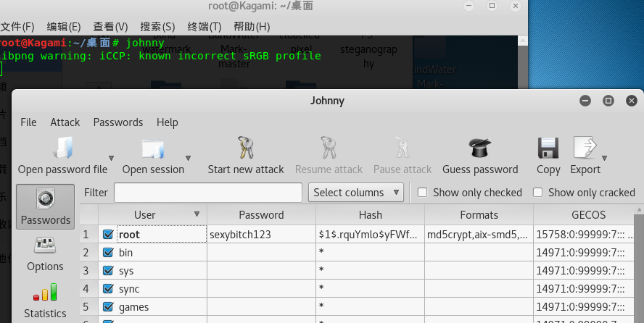Click the Filter text input field
This screenshot has height=323, width=644.
pyautogui.click(x=208, y=193)
